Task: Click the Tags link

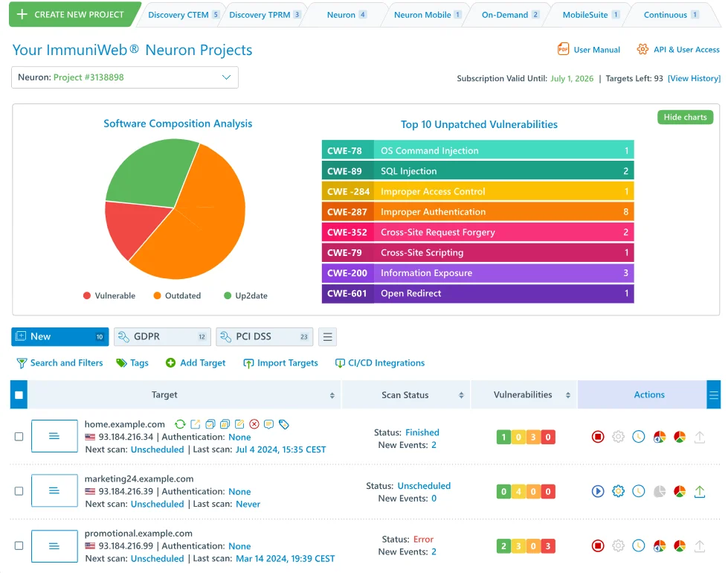Action: (132, 363)
